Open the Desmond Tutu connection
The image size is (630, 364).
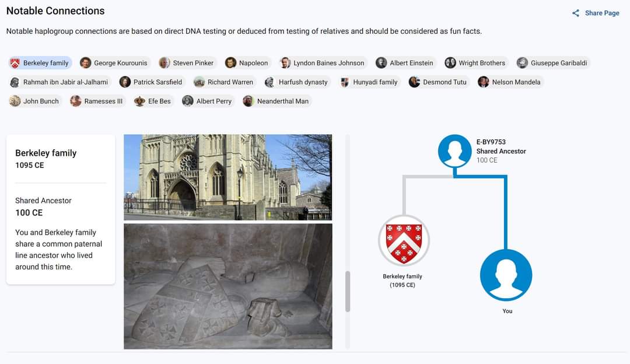tap(438, 82)
